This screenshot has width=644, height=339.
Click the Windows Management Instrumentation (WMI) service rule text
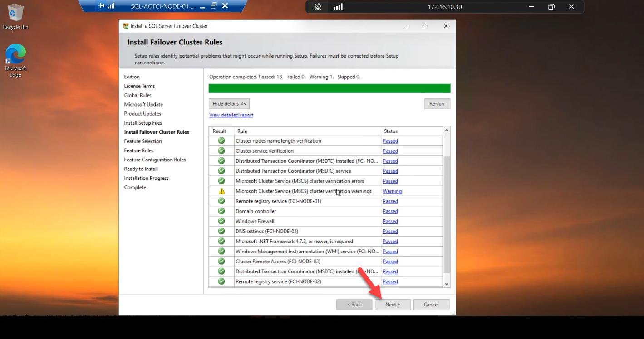[307, 252]
